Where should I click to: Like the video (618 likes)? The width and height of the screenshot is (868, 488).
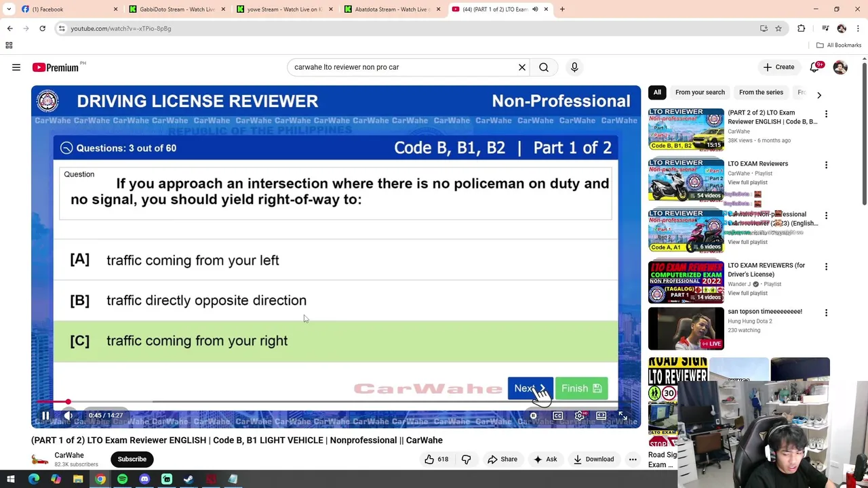(436, 460)
